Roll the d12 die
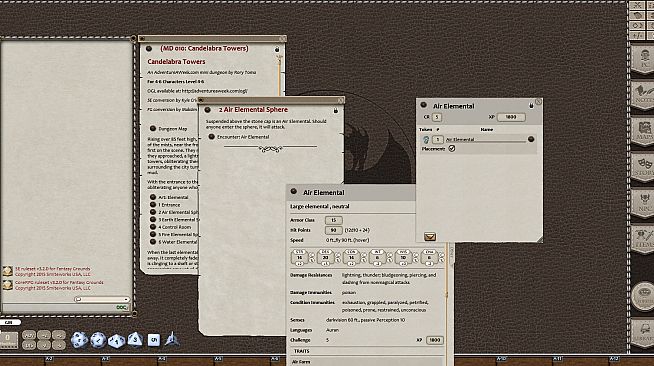This screenshot has width=654, height=366. point(98,340)
